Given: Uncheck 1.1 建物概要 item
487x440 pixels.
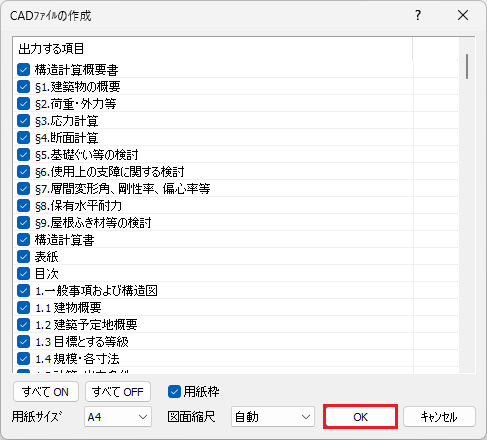Looking at the screenshot, I should click(x=23, y=308).
